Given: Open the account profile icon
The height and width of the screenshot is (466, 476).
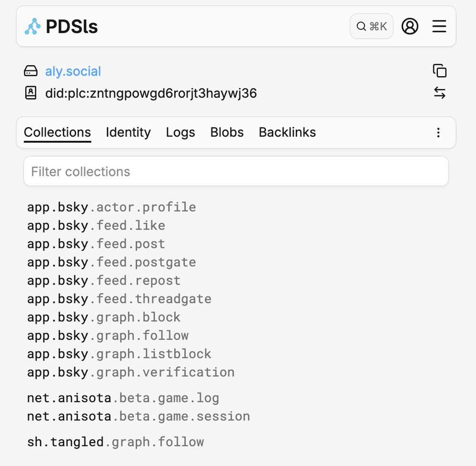Looking at the screenshot, I should pos(410,27).
